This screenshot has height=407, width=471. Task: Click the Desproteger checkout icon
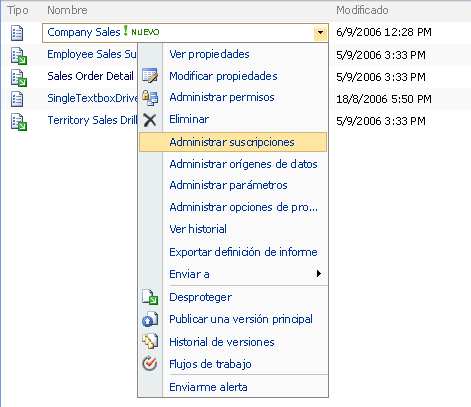click(x=150, y=297)
